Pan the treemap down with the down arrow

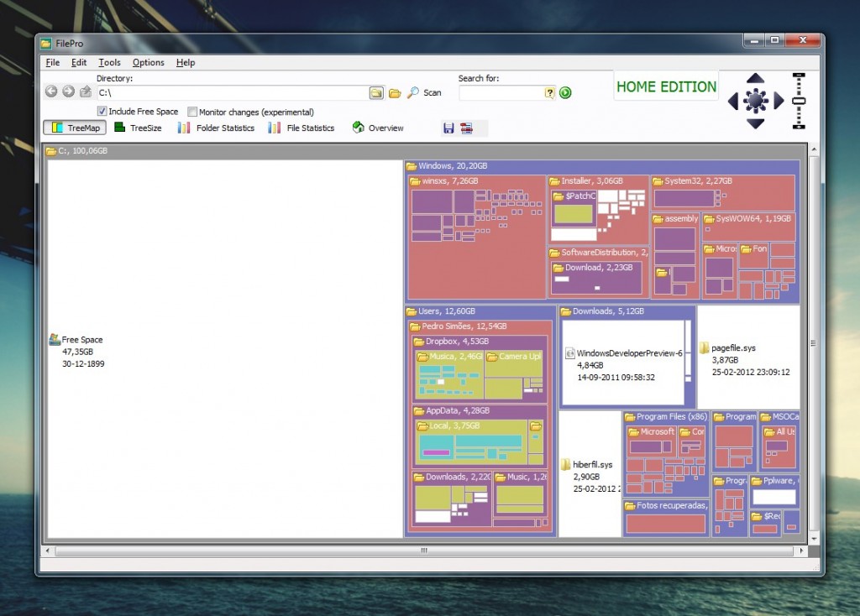755,124
